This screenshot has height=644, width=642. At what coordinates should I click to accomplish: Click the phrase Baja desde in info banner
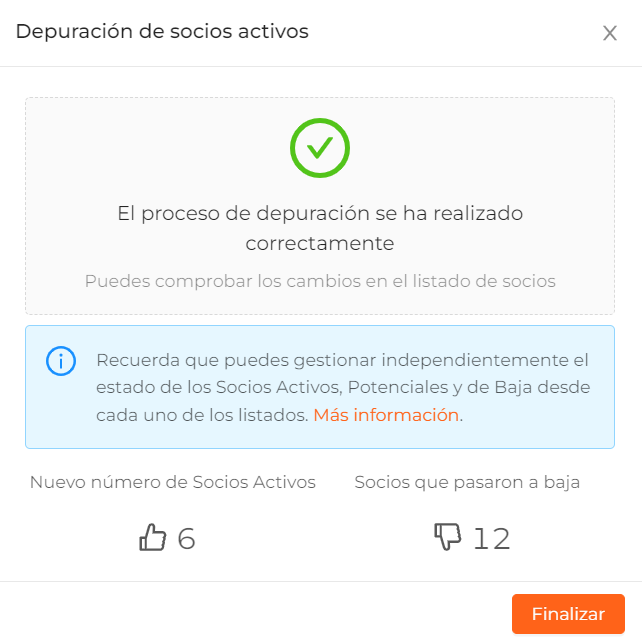pyautogui.click(x=542, y=387)
